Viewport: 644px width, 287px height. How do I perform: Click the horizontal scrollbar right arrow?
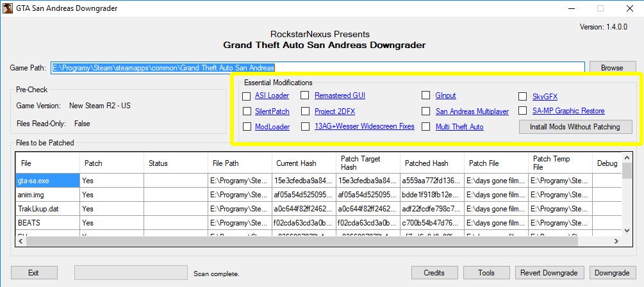coord(617,242)
